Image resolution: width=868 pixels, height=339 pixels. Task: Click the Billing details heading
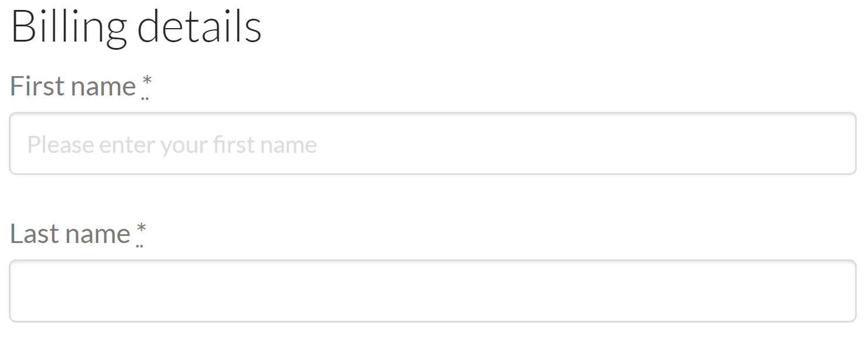[136, 25]
